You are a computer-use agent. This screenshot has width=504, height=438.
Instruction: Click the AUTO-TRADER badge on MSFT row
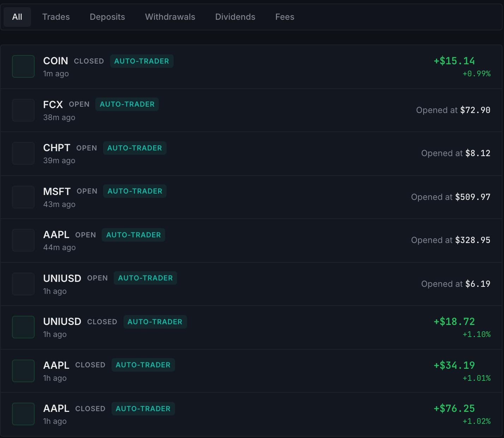pyautogui.click(x=135, y=191)
